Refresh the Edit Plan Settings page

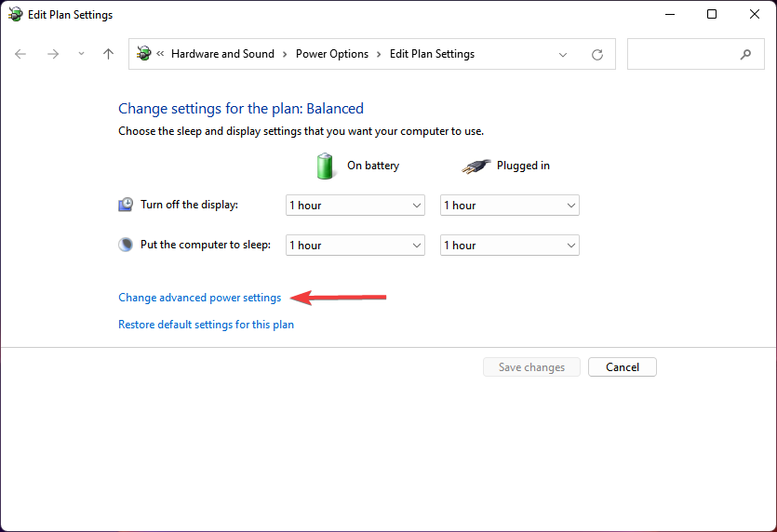click(x=597, y=55)
